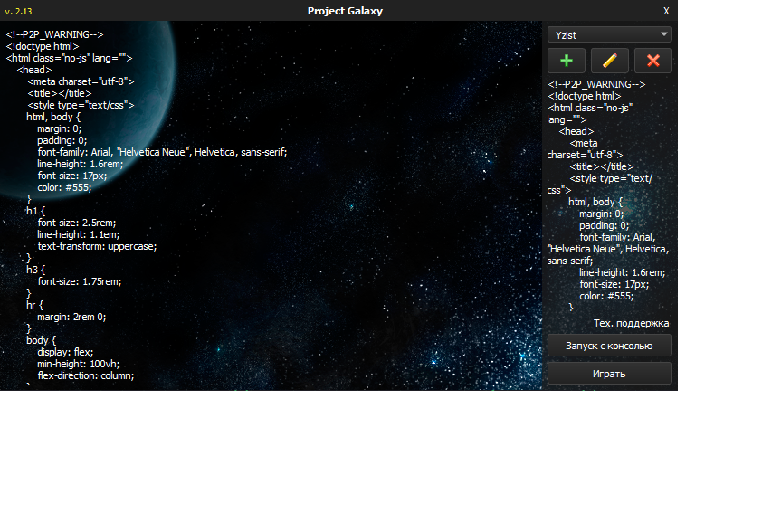This screenshot has width=781, height=532.
Task: Open the Тех. поддержка link
Action: (x=631, y=323)
